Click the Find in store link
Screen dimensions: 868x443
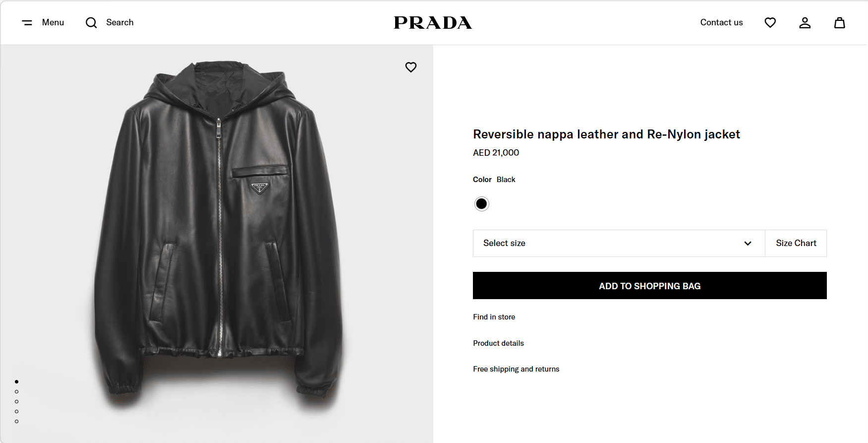(494, 317)
